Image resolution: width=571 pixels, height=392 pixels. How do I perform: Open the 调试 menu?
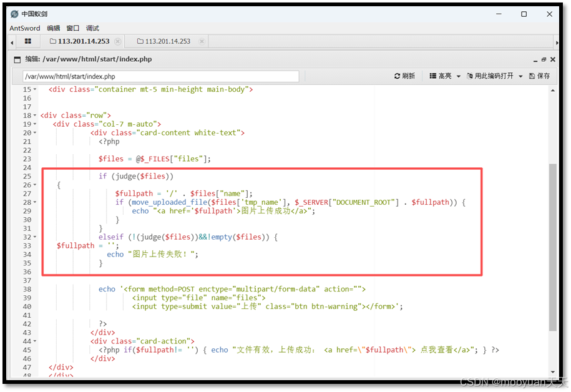[92, 28]
